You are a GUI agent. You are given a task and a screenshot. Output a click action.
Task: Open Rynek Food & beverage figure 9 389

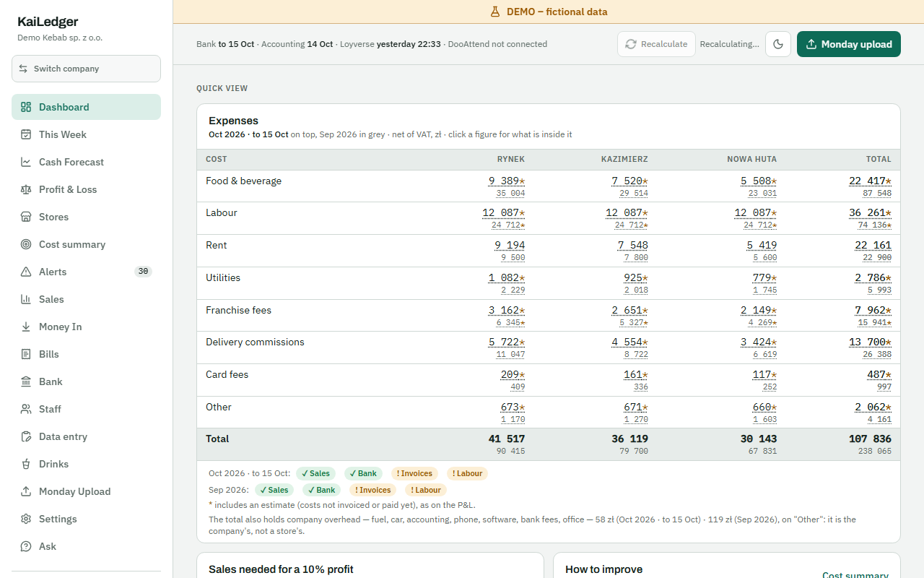point(506,181)
